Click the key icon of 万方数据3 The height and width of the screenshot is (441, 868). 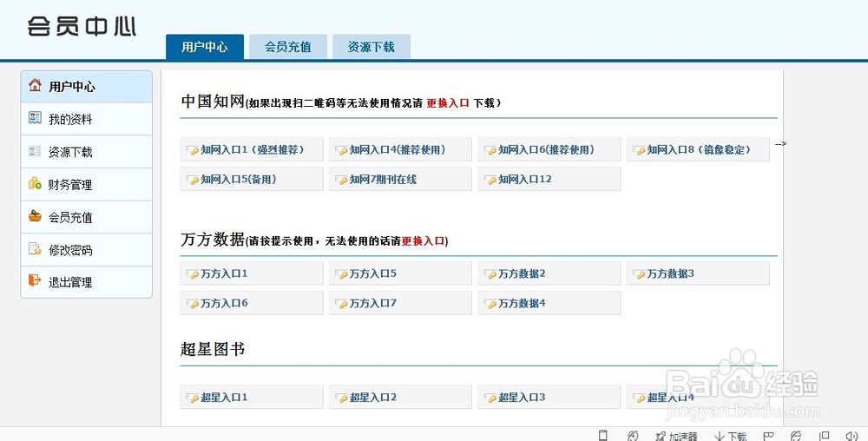[640, 274]
